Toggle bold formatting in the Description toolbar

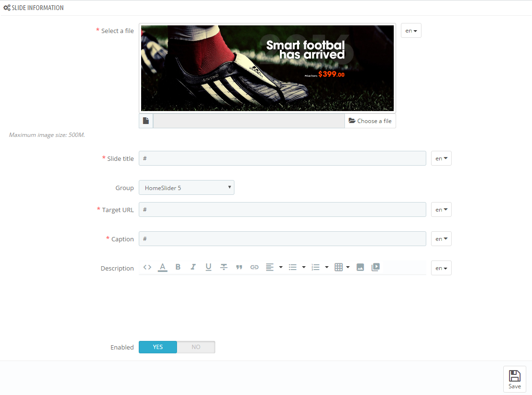178,267
